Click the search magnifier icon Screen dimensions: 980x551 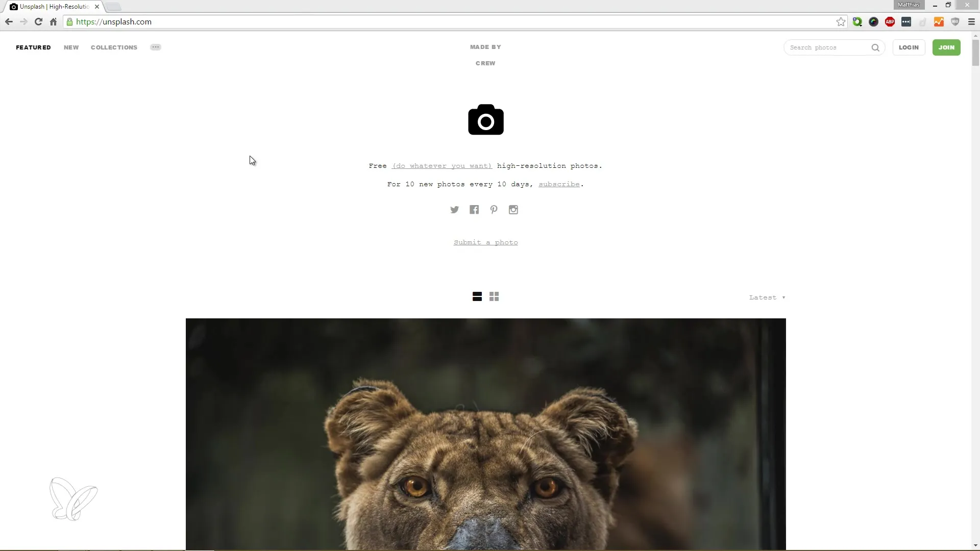tap(875, 47)
